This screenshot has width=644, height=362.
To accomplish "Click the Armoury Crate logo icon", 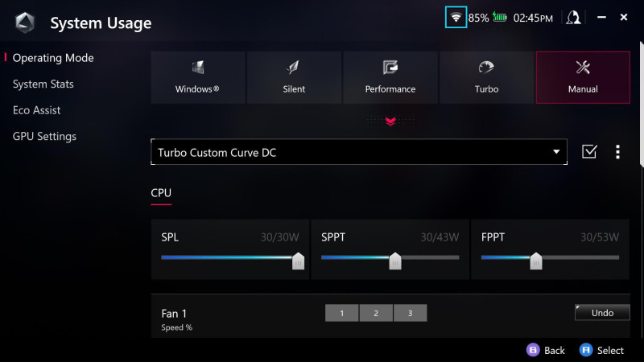I will tap(25, 23).
